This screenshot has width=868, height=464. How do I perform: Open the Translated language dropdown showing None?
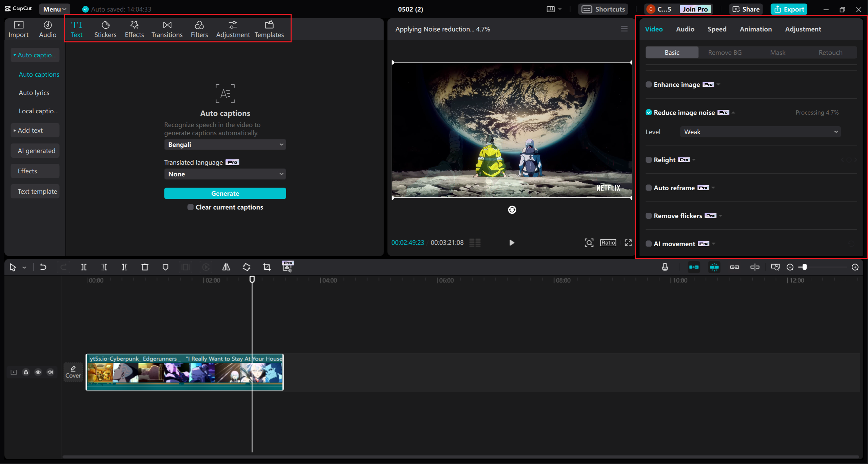pyautogui.click(x=225, y=174)
